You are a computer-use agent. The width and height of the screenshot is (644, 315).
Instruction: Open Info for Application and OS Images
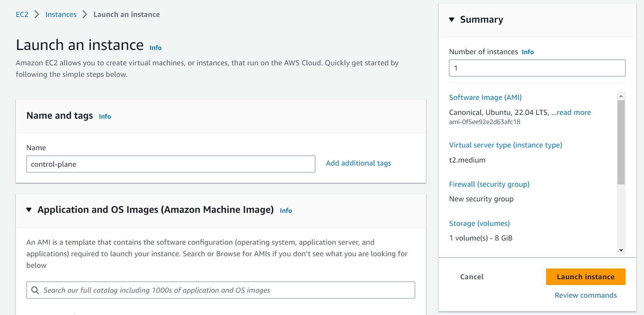click(286, 211)
